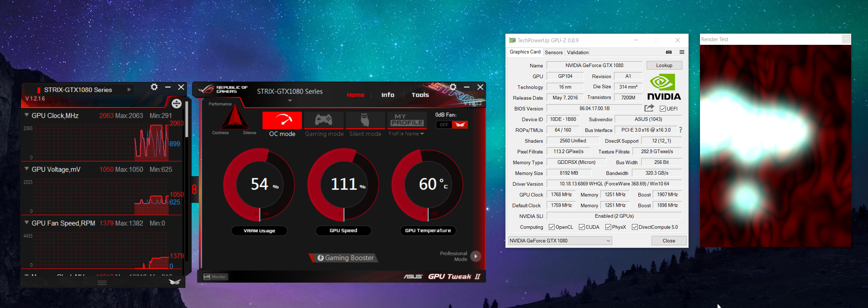Click the Republic of Gamers logo

(223, 89)
